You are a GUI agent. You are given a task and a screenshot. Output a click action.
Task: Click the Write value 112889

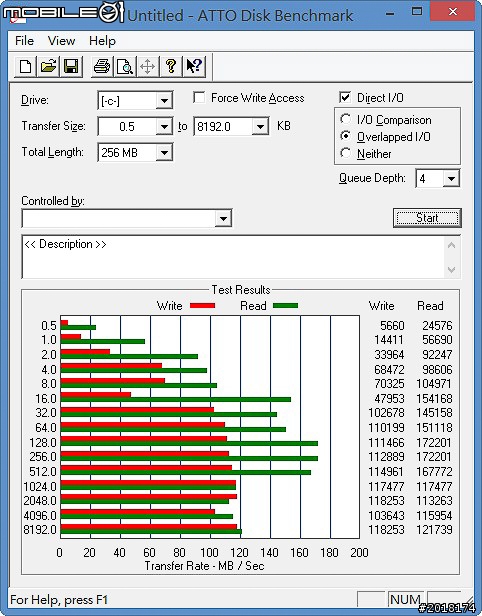(386, 456)
